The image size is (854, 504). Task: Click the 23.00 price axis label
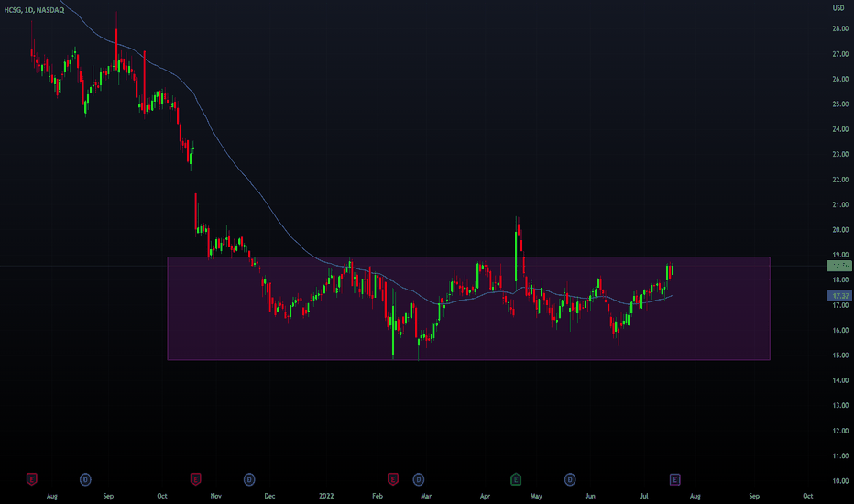[840, 154]
